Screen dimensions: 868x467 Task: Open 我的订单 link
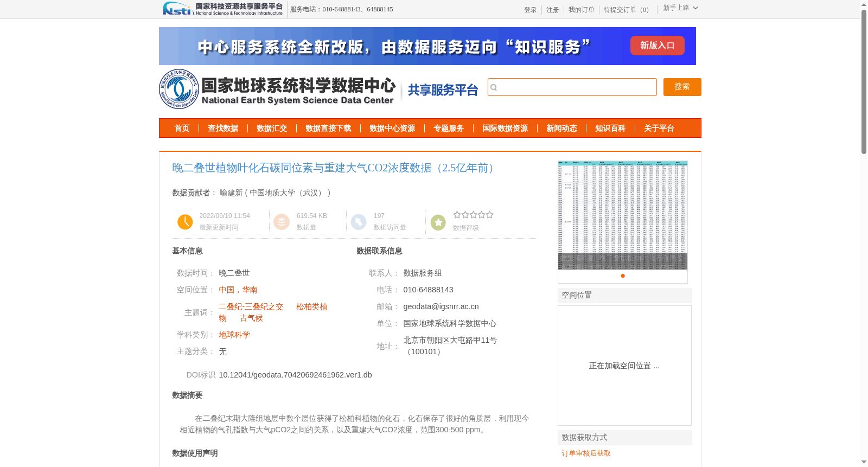(582, 10)
